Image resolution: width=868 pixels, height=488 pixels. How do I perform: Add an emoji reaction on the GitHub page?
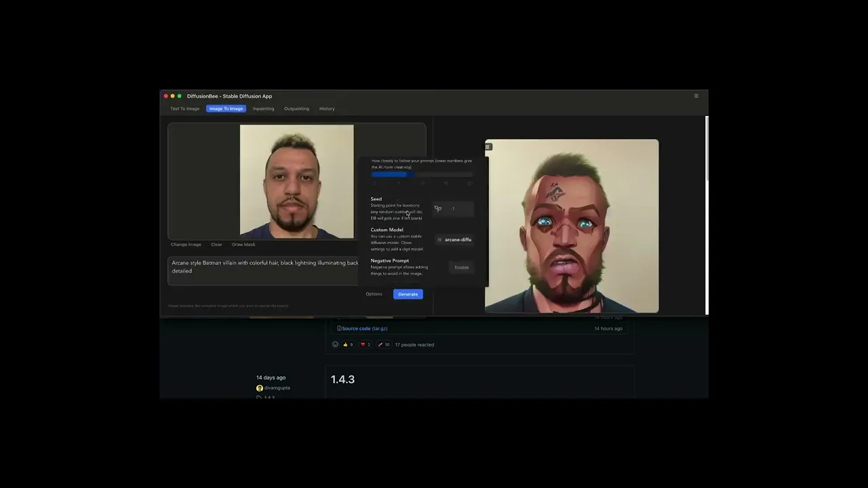(x=335, y=344)
